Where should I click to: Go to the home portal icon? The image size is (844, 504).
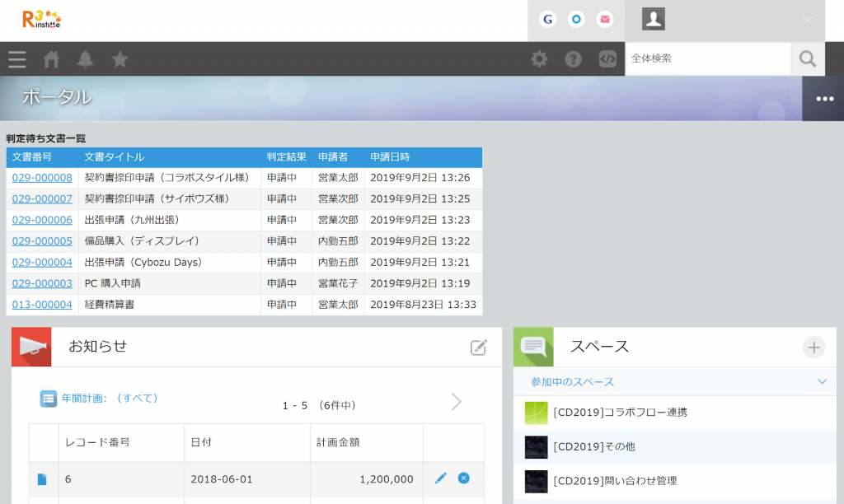(52, 59)
